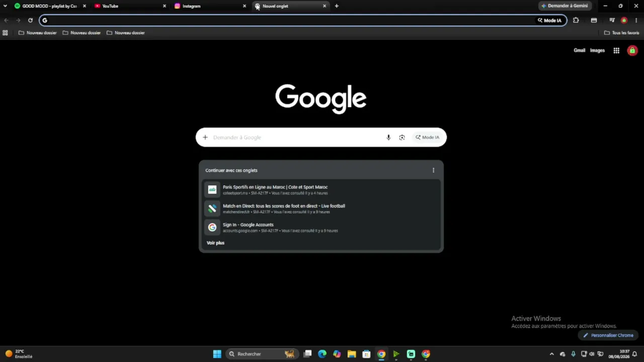Screen dimensions: 644x362
Task: Open Microsoft Store from the taskbar
Action: click(x=366, y=354)
